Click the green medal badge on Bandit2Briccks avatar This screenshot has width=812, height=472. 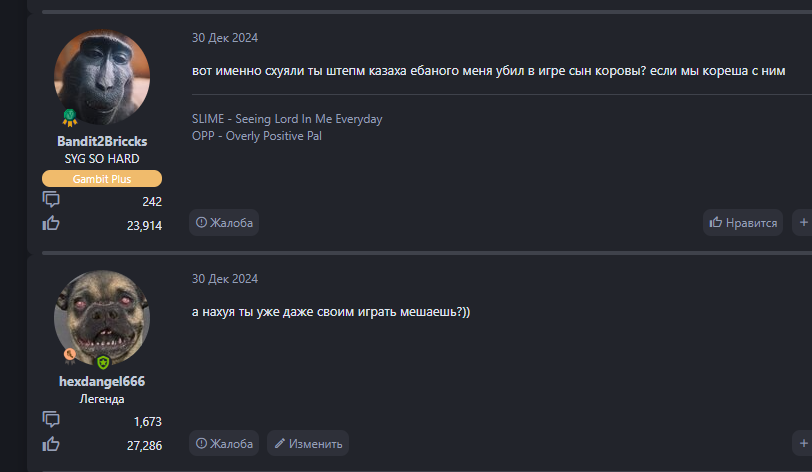(x=71, y=118)
